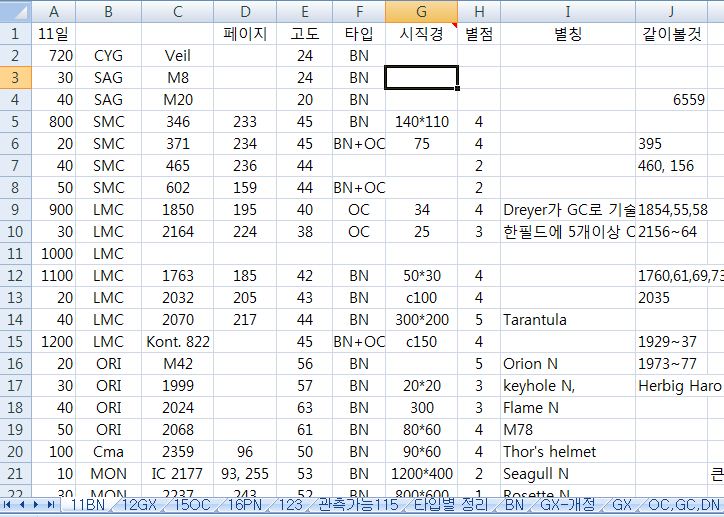Screen dimensions: 724x517
Task: Open the 타입별 정리 sheet tab
Action: tap(451, 506)
